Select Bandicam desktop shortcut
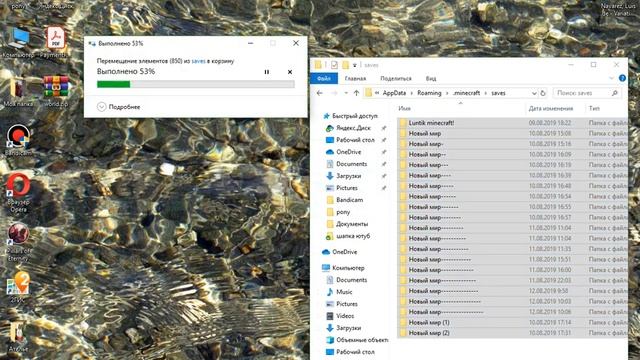 point(18,140)
